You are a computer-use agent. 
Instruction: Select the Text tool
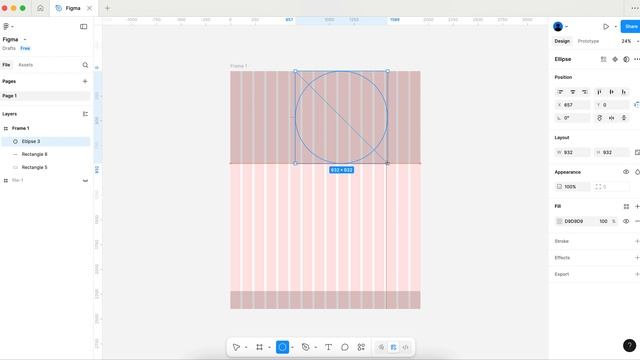click(x=328, y=347)
